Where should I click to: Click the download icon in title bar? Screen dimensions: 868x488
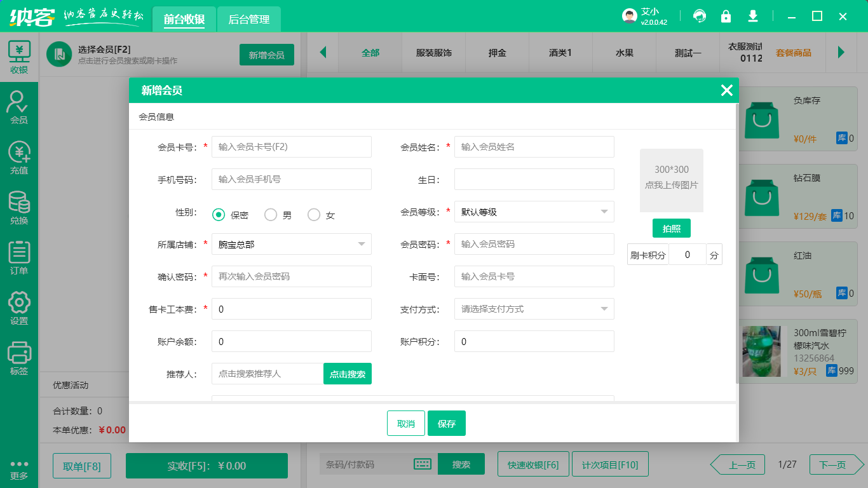click(753, 16)
